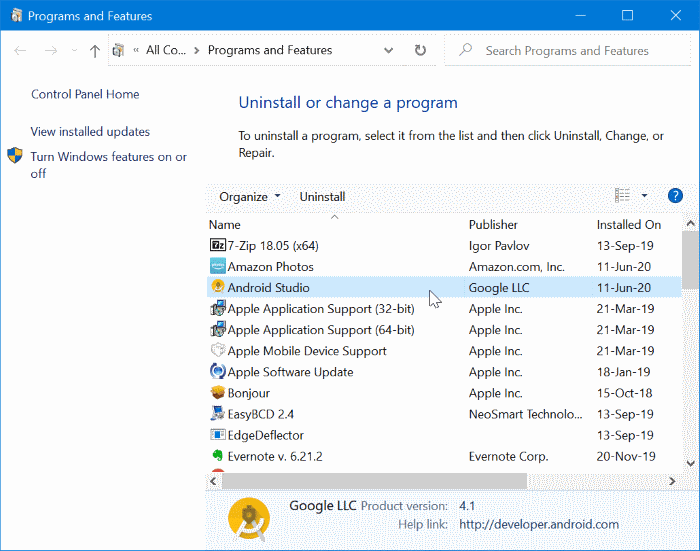Sort by the Installed On column header
Viewport: 700px width, 551px height.
click(629, 225)
